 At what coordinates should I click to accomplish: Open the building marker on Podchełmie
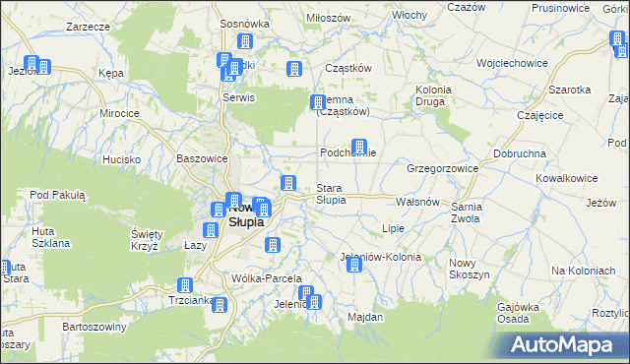[x=358, y=147]
